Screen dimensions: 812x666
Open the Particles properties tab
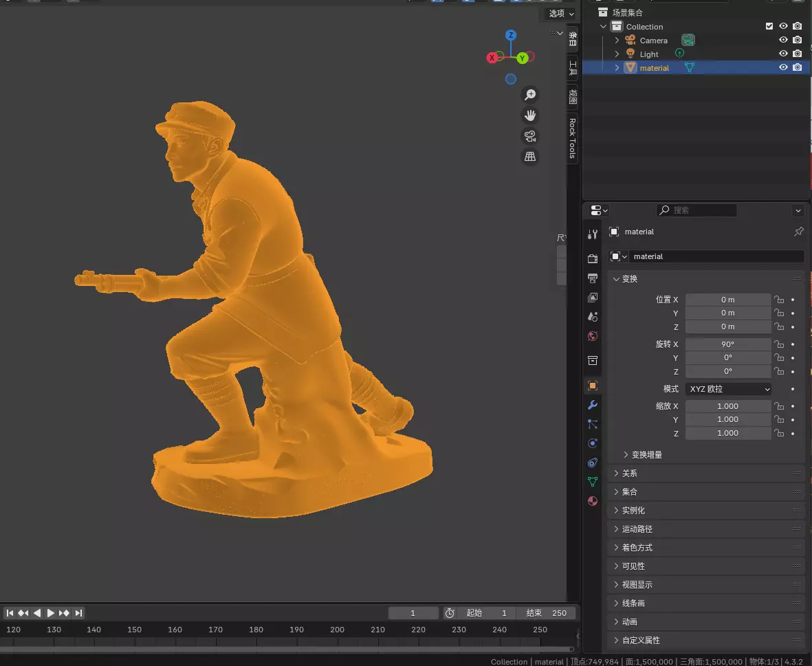(593, 424)
